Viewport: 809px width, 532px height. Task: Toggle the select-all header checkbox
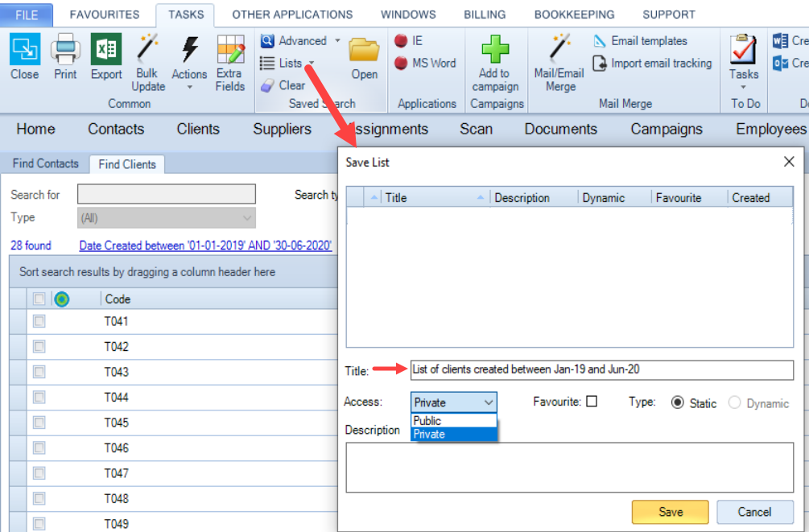[x=39, y=299]
